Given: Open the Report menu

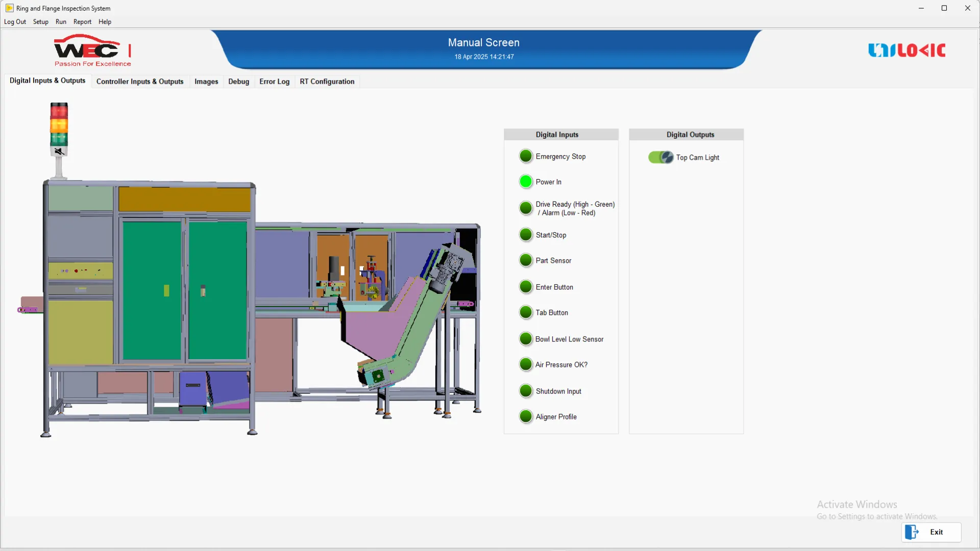Looking at the screenshot, I should click(x=82, y=22).
